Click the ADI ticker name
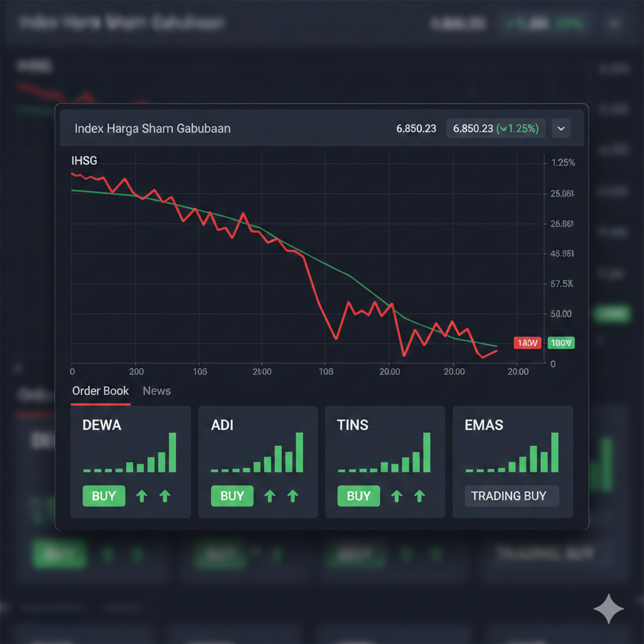This screenshot has width=644, height=644. click(x=222, y=425)
